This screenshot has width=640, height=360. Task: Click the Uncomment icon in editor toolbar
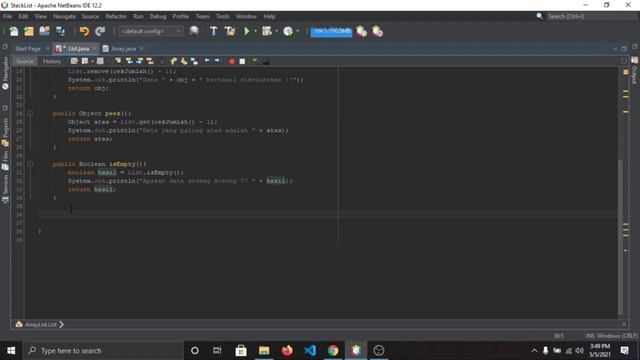coord(266,62)
